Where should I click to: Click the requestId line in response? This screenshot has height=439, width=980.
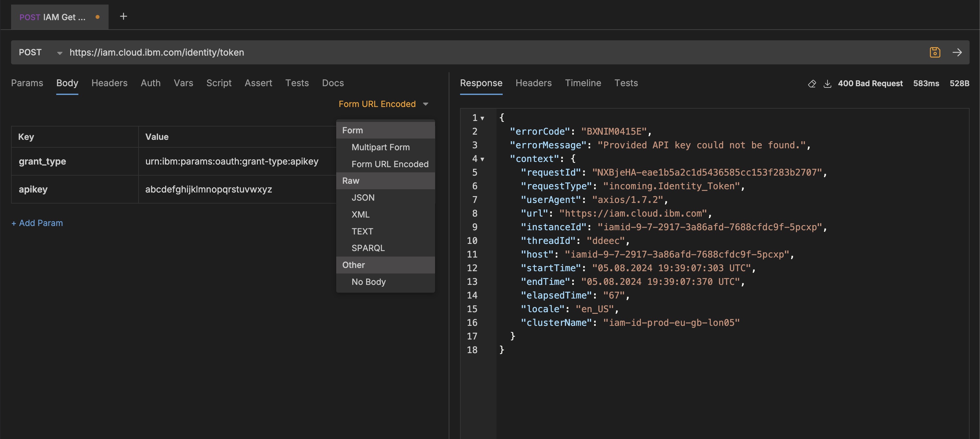(674, 173)
